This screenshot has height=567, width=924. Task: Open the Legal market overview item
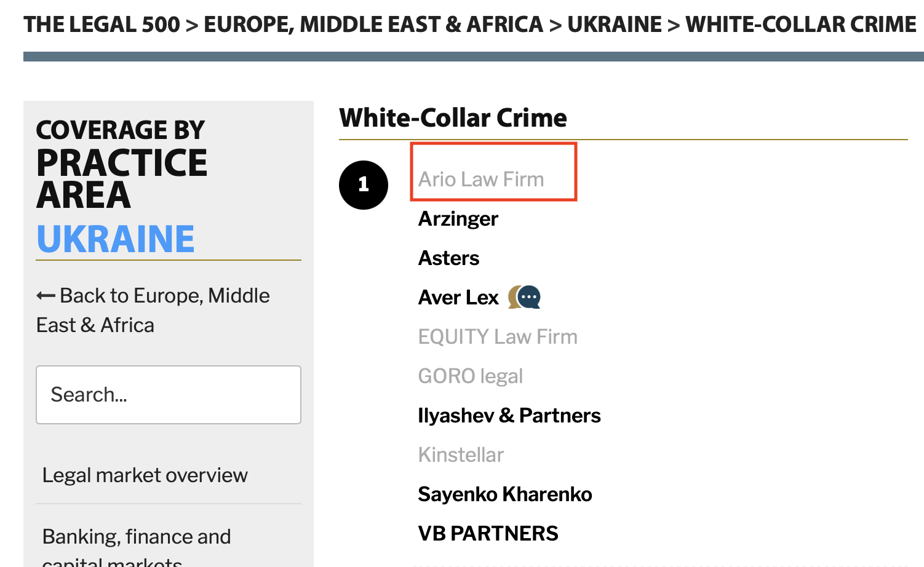(145, 475)
